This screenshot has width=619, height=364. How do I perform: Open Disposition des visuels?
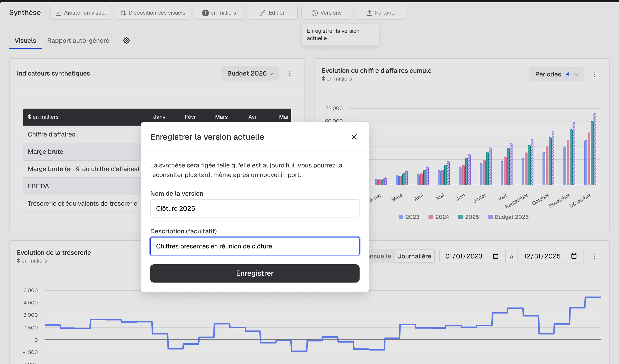point(152,13)
